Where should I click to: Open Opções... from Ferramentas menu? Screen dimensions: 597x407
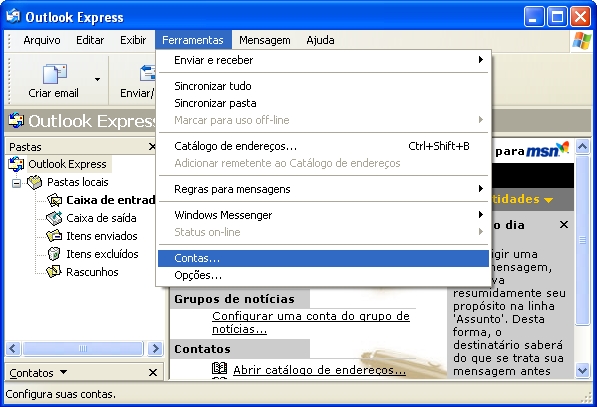(323, 275)
